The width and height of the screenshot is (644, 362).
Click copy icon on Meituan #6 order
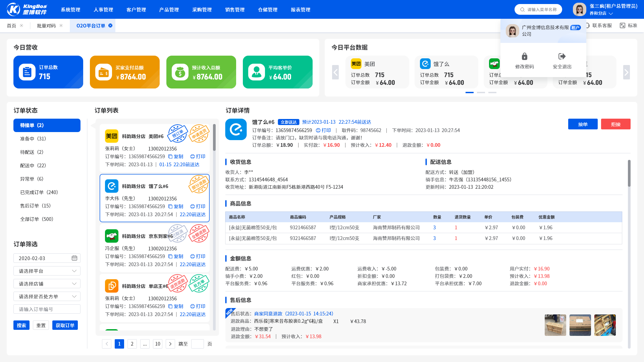click(170, 157)
